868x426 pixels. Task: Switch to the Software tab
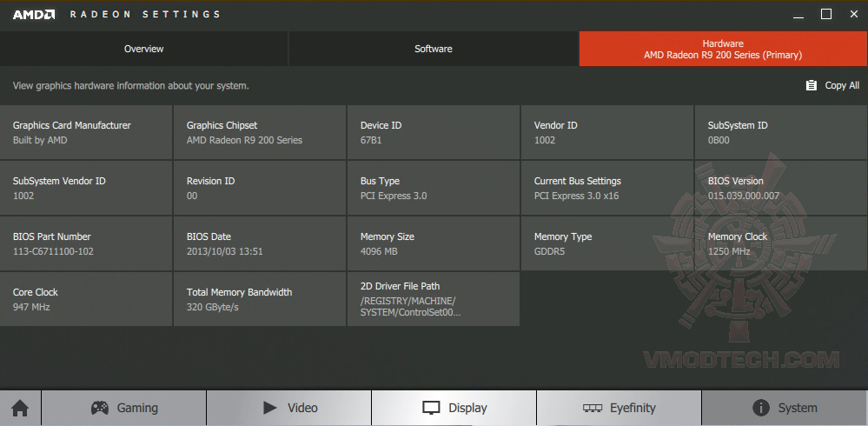coord(434,49)
